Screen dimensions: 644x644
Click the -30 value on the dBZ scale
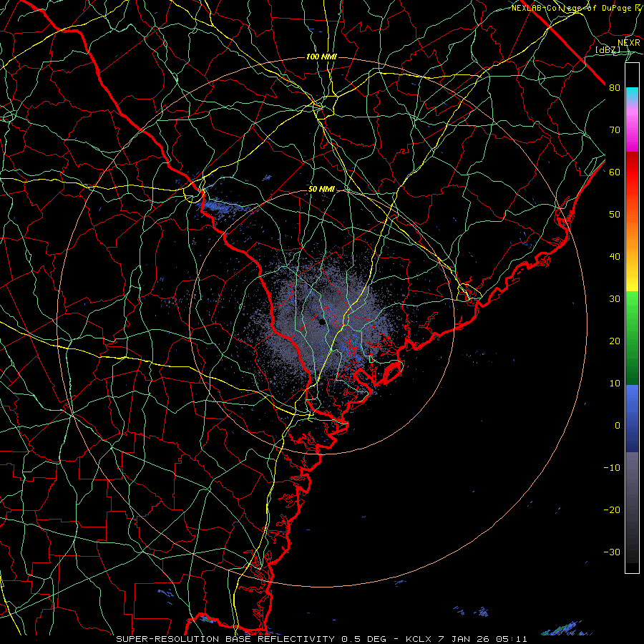[612, 552]
